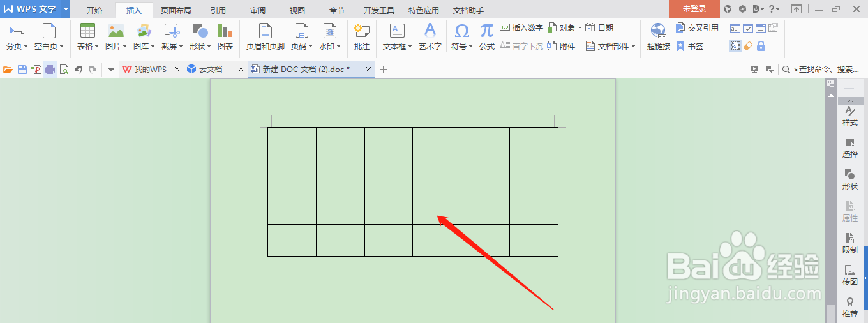Viewport: 868px width, 323px height.
Task: Open the 水印 watermark dropdown
Action: [x=329, y=38]
